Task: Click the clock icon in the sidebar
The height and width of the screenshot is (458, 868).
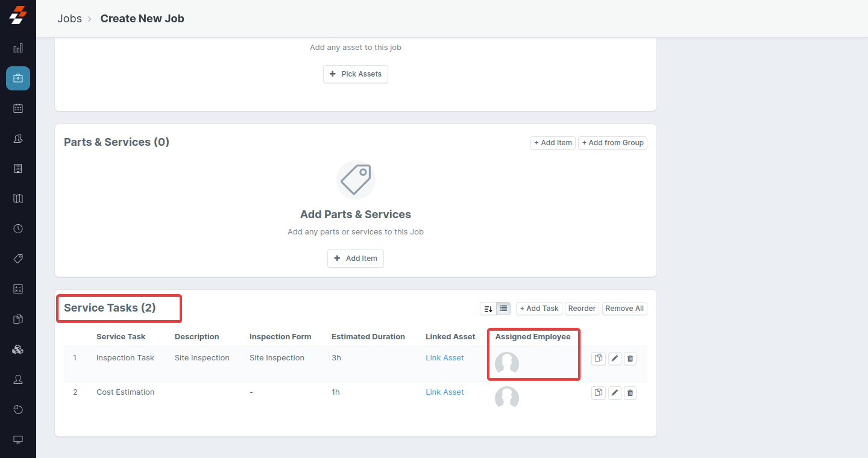Action: tap(18, 229)
